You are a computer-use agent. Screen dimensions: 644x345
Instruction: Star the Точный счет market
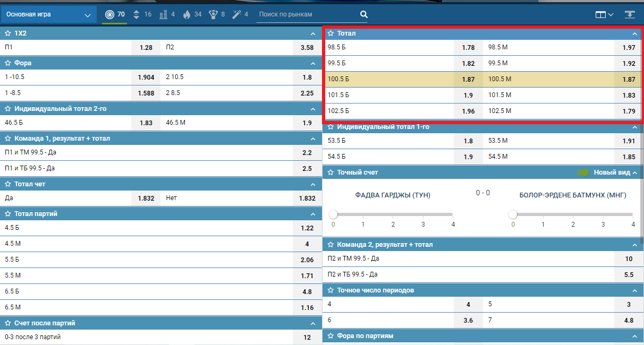(x=331, y=172)
